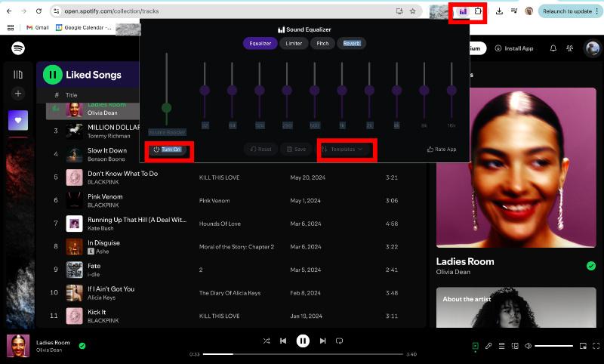Open the notifications bell icon

(x=553, y=48)
